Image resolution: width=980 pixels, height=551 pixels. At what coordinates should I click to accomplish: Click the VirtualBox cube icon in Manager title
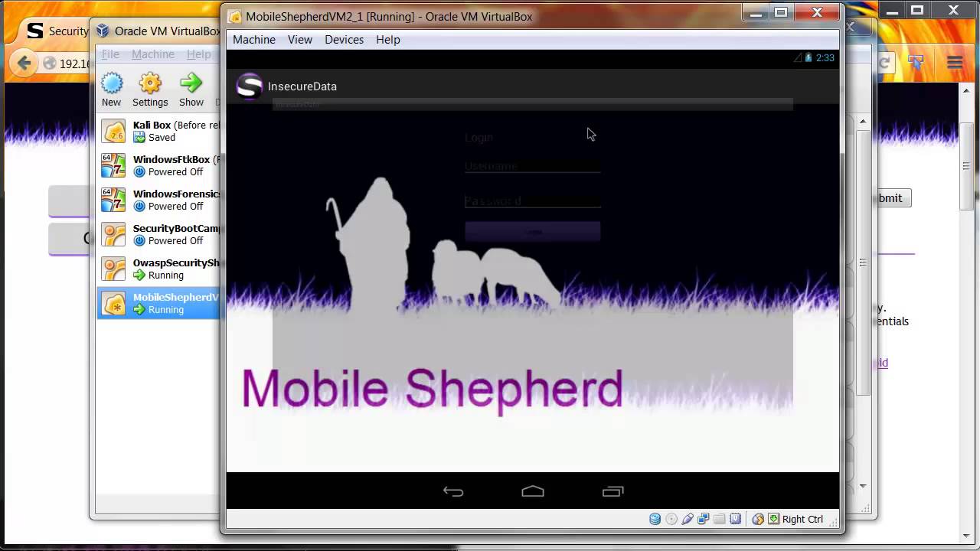103,31
